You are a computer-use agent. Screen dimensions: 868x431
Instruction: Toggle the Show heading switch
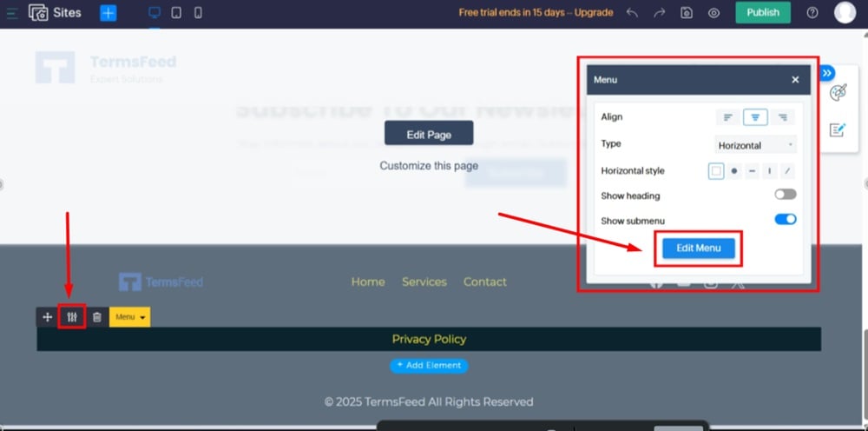click(x=786, y=195)
